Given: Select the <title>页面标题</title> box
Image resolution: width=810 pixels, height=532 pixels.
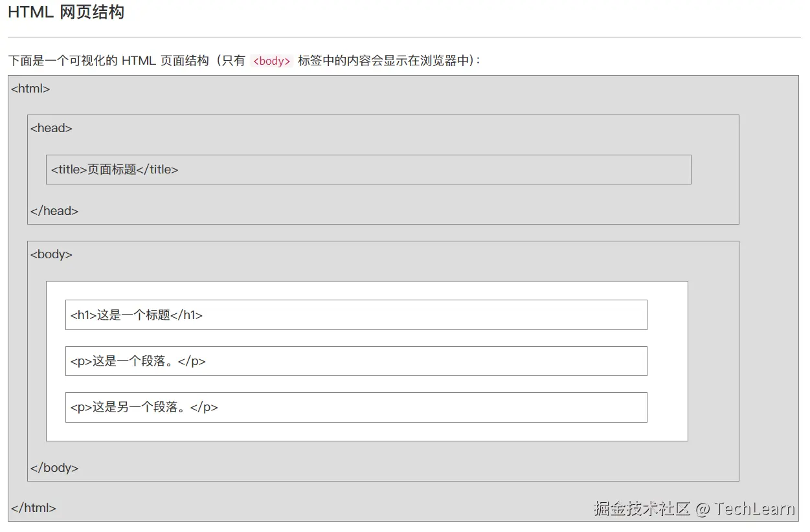Looking at the screenshot, I should pos(368,170).
